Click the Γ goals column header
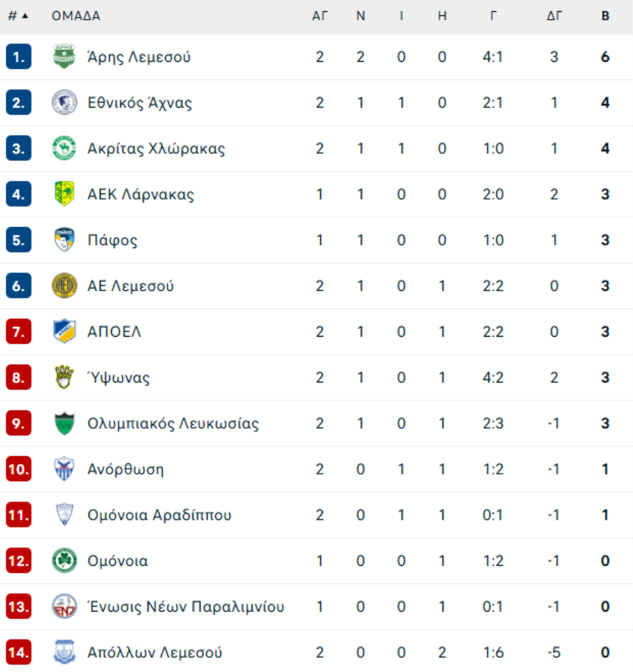 pyautogui.click(x=493, y=16)
